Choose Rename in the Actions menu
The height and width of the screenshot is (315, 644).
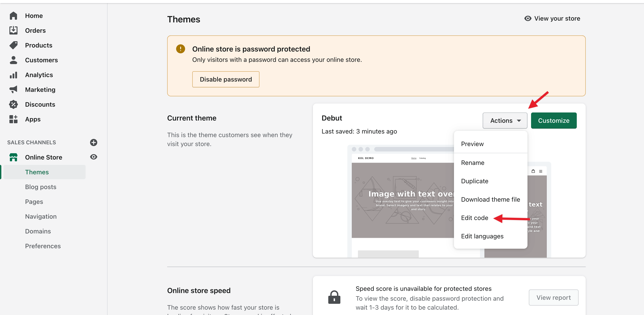[x=491, y=163]
